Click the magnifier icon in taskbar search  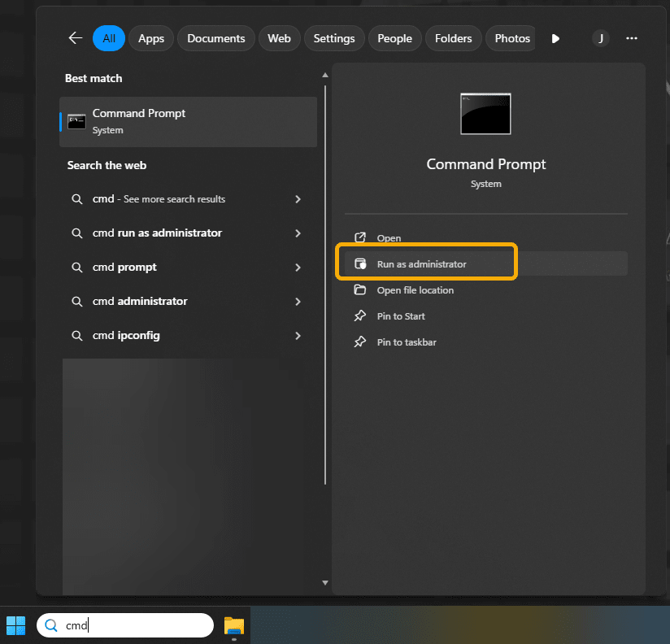coord(51,625)
